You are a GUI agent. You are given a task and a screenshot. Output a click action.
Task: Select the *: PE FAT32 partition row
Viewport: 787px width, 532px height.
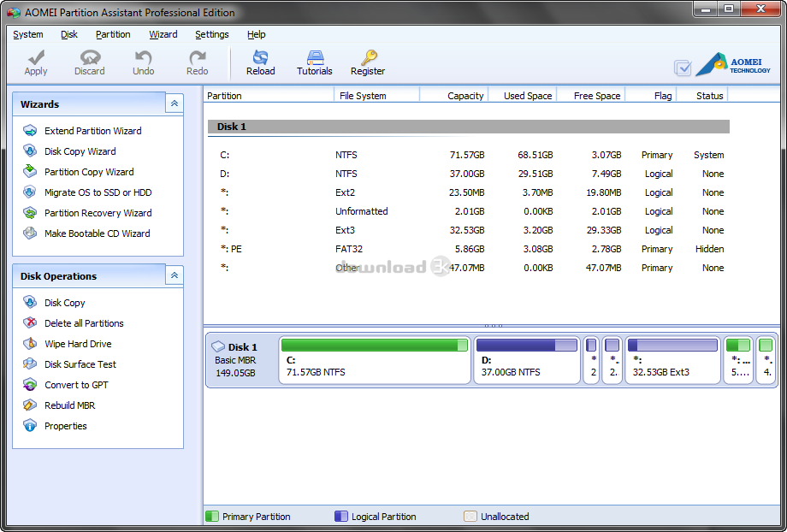pyautogui.click(x=468, y=249)
